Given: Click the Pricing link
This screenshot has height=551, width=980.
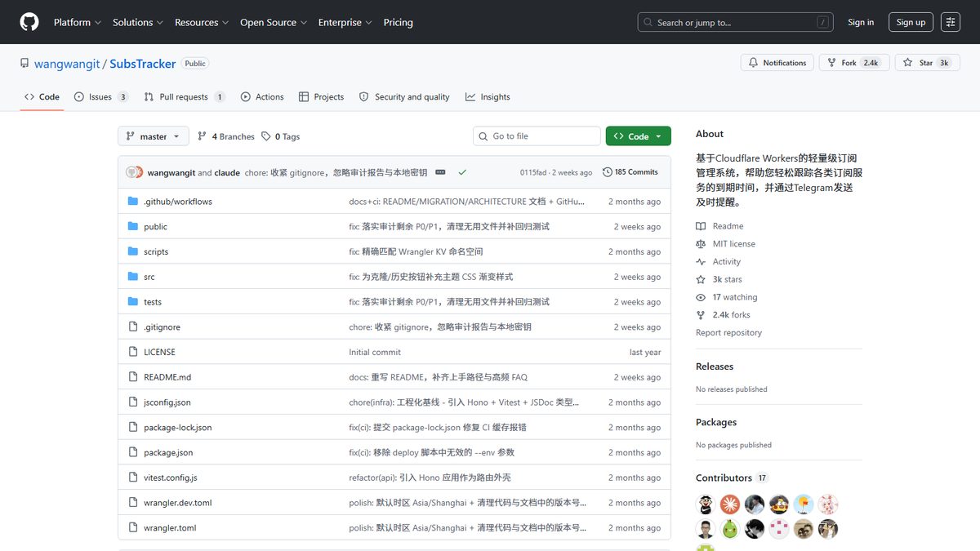Looking at the screenshot, I should pyautogui.click(x=398, y=22).
